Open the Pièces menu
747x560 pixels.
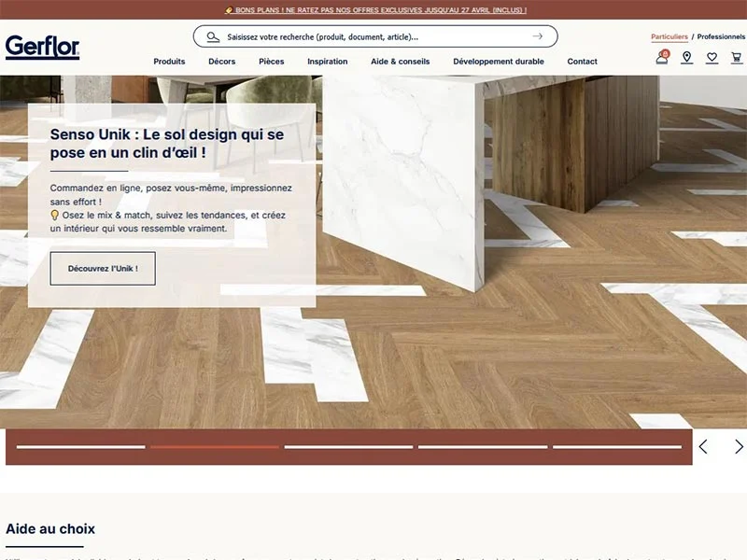(x=271, y=61)
